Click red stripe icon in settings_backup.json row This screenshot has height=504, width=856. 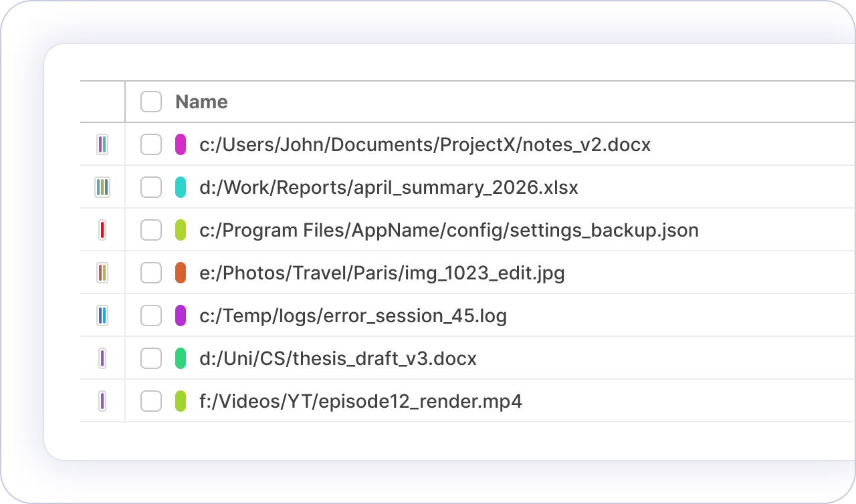click(102, 230)
